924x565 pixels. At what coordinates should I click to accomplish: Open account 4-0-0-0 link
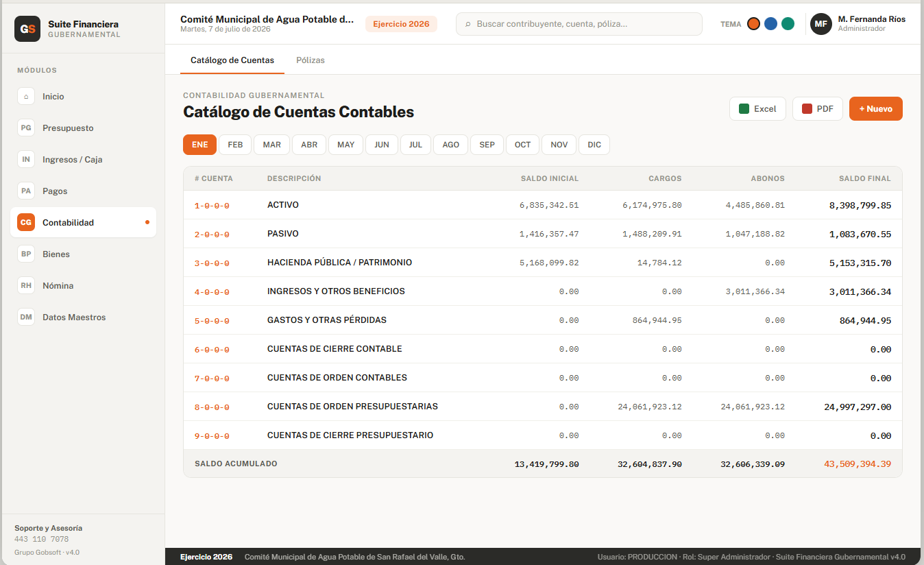tap(212, 292)
